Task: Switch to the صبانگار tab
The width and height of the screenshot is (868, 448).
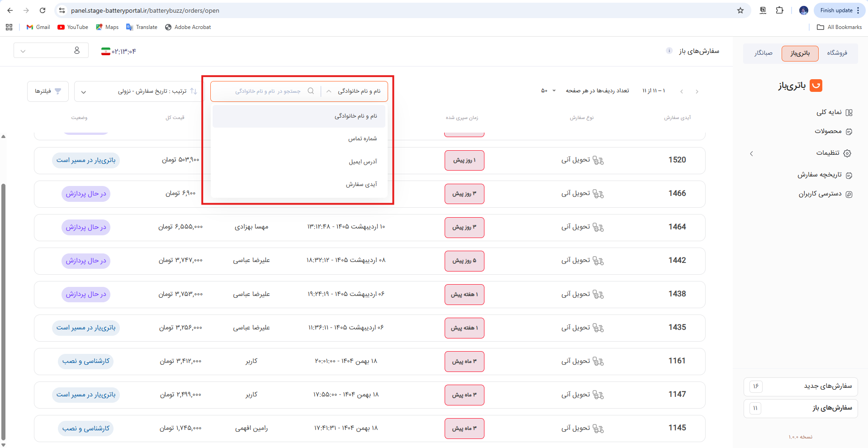Action: 763,53
